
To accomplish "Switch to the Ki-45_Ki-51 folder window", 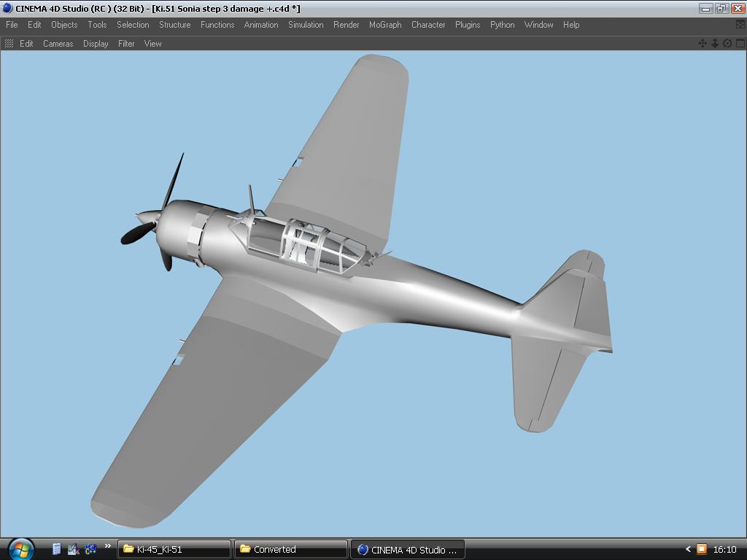I will tap(174, 550).
